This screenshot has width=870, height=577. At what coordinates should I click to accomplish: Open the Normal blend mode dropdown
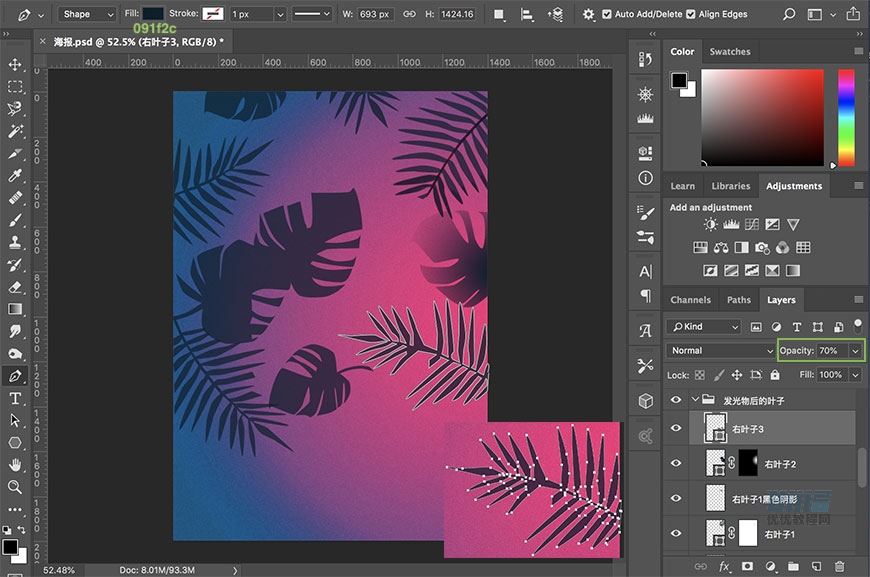(718, 351)
